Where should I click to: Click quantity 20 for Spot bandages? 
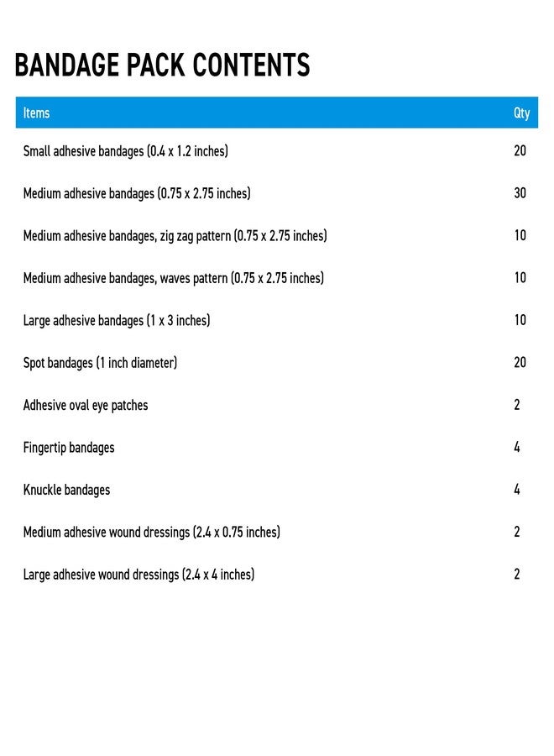point(520,363)
